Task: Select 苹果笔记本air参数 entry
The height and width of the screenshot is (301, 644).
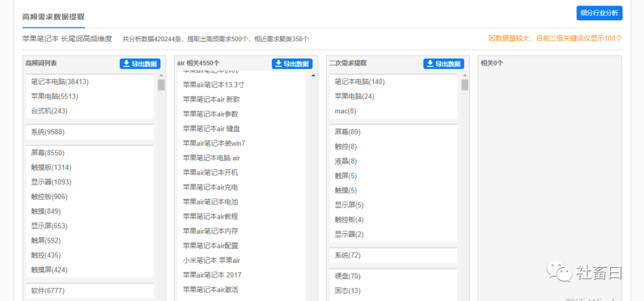Action: point(210,114)
